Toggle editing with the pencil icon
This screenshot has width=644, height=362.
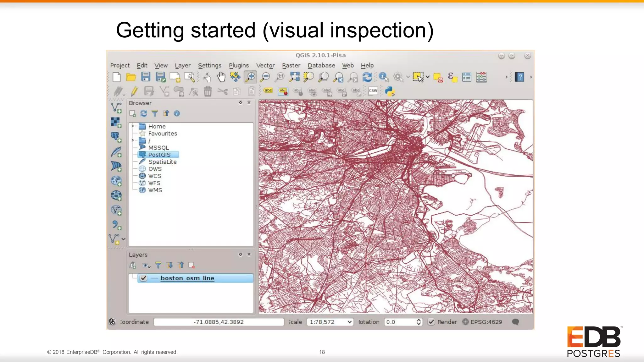[x=134, y=91]
